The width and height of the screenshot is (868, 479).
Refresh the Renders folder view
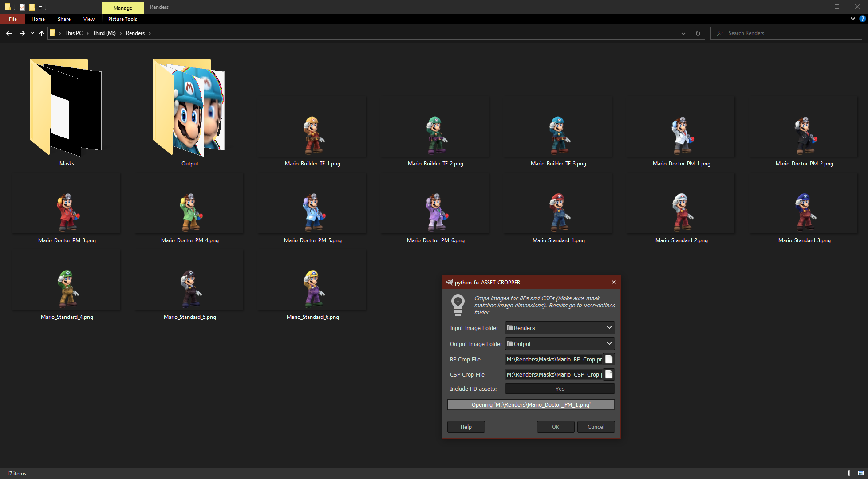coord(698,33)
